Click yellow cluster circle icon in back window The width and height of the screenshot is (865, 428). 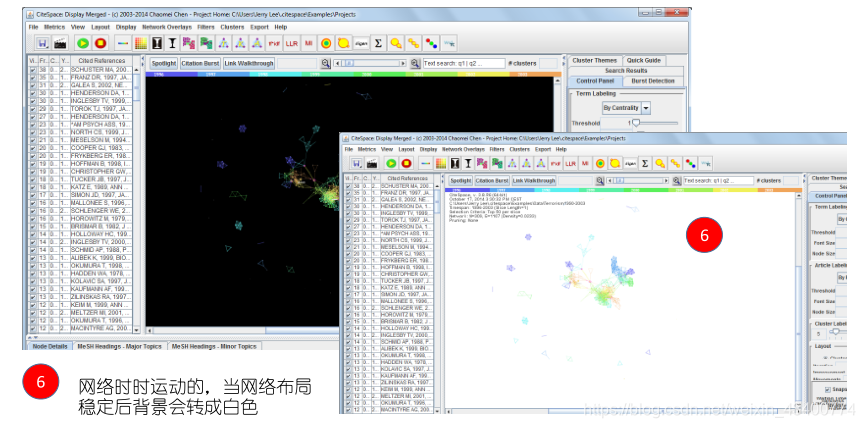pos(343,42)
